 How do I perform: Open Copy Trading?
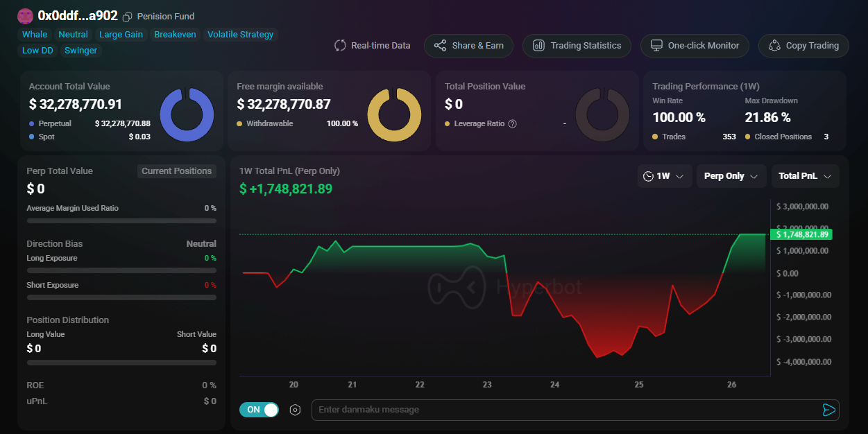point(803,46)
